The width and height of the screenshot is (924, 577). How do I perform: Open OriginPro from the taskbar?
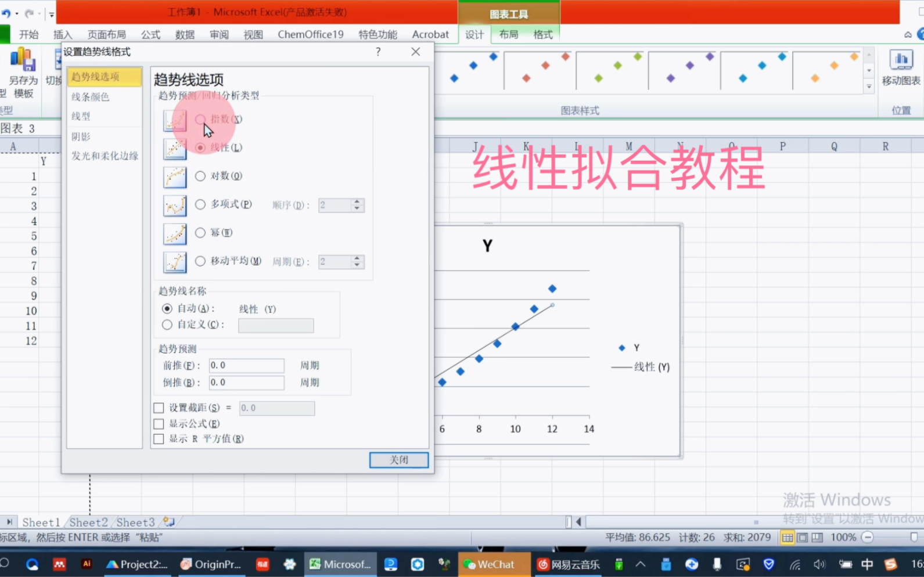(x=210, y=564)
